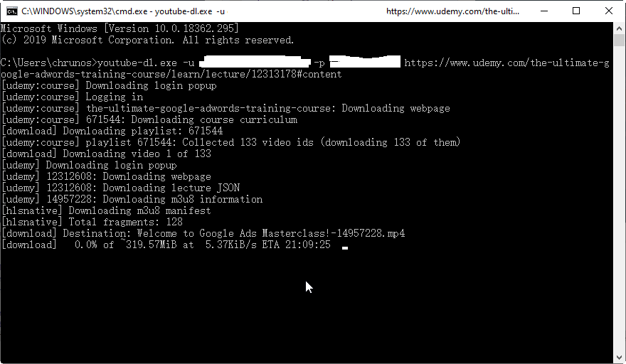Screen dimensions: 626x364
Task: Click the udemy URL in title bar
Action: (x=452, y=11)
